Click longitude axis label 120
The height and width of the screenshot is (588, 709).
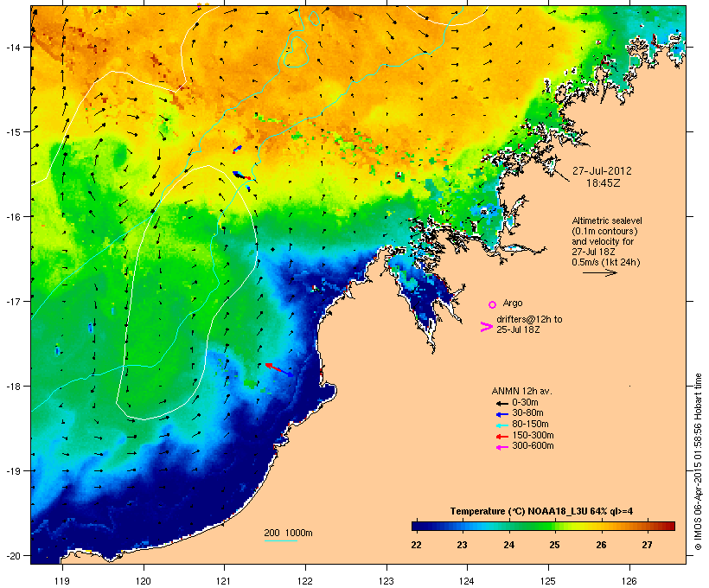coord(144,581)
